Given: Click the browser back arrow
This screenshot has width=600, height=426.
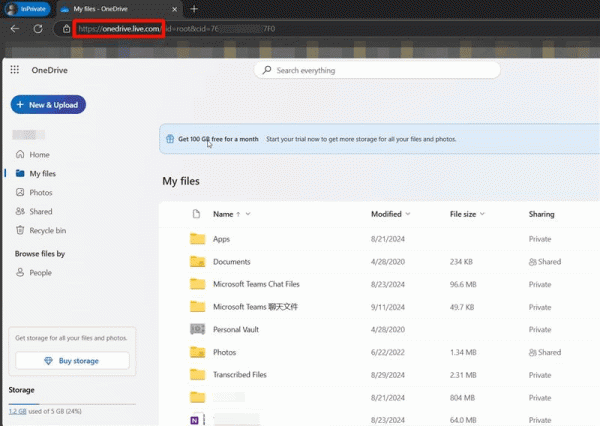Looking at the screenshot, I should 15,29.
